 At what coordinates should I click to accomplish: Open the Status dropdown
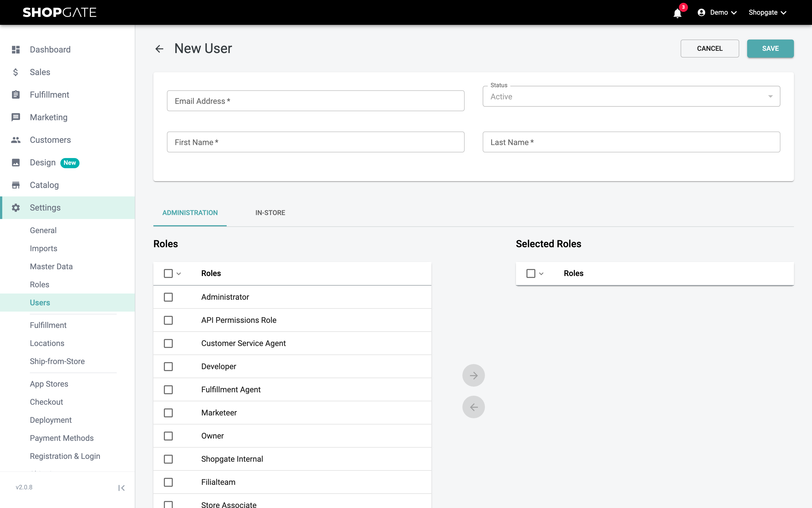631,97
